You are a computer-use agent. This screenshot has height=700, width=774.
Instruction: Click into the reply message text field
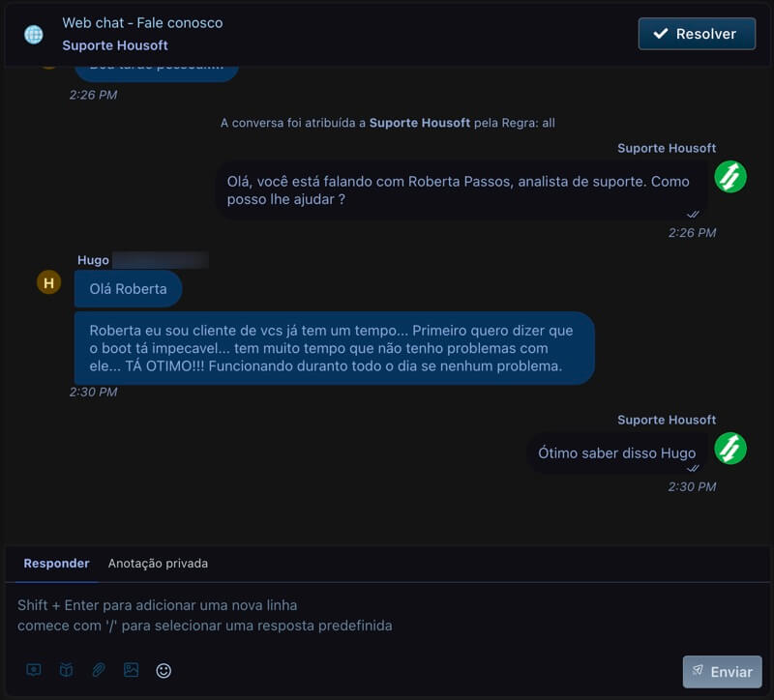(387, 616)
